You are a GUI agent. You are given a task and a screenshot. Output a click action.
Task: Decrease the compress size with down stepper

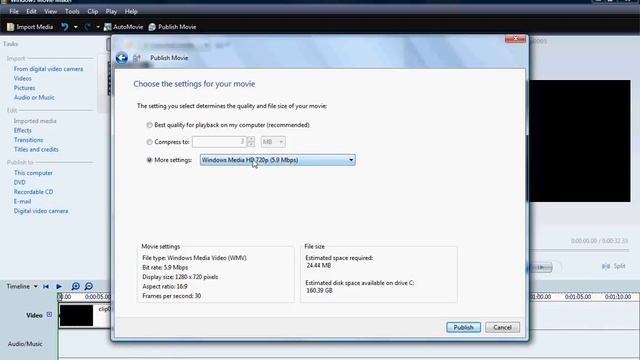(251, 144)
